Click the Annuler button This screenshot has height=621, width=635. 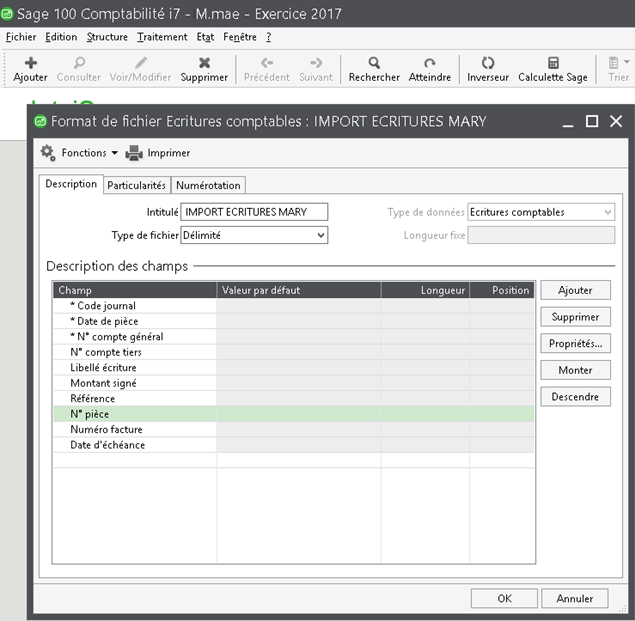(x=575, y=598)
